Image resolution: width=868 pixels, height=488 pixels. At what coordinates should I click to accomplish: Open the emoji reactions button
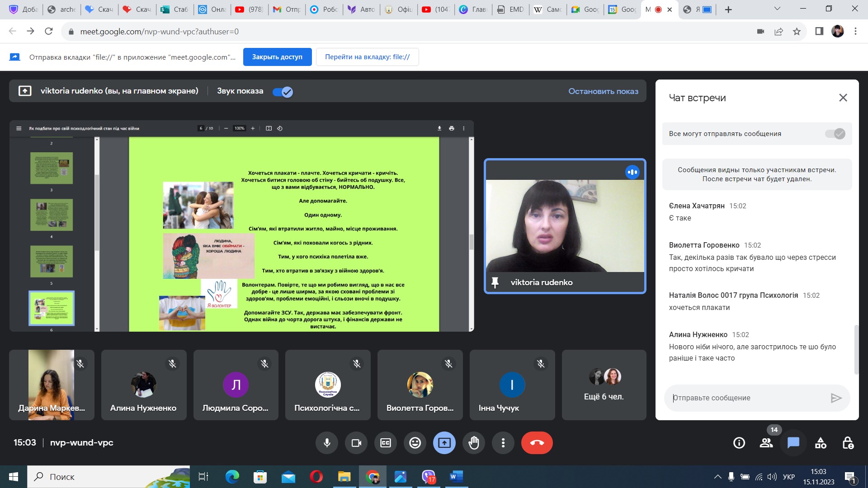coord(415,443)
